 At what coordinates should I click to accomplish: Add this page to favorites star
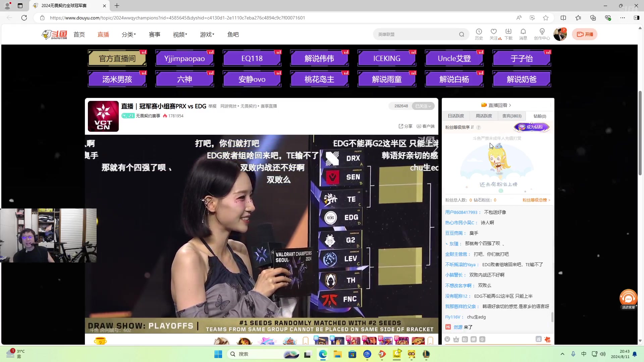[546, 18]
